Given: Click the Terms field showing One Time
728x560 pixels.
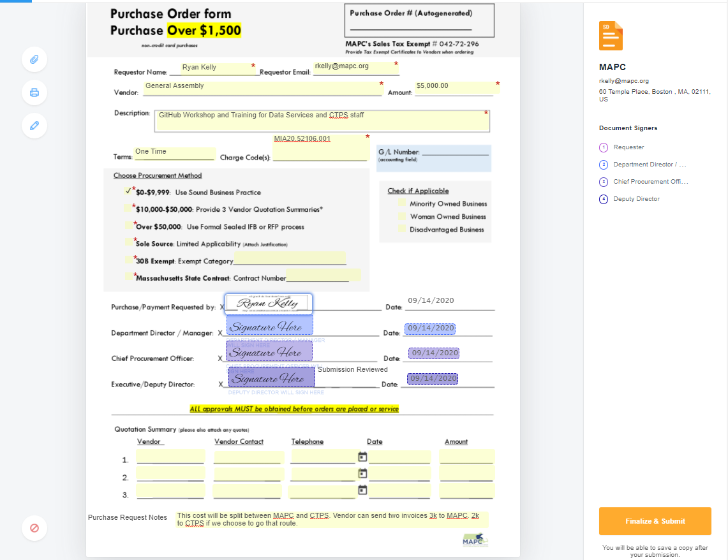Looking at the screenshot, I should point(175,154).
